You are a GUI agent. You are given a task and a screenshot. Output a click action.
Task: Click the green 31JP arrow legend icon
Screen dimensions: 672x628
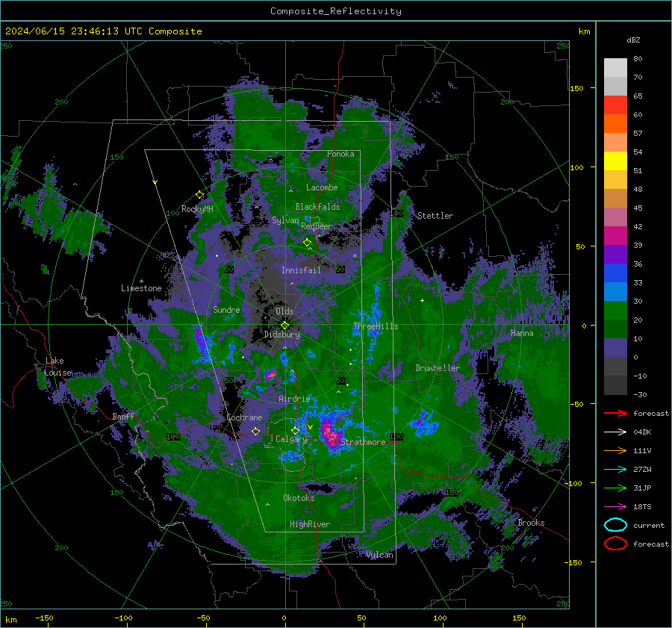(x=615, y=488)
